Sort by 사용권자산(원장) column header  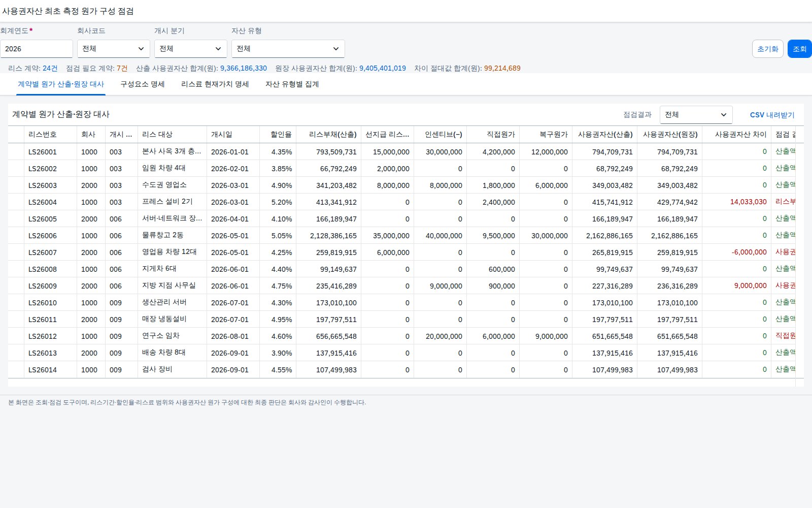coord(670,135)
